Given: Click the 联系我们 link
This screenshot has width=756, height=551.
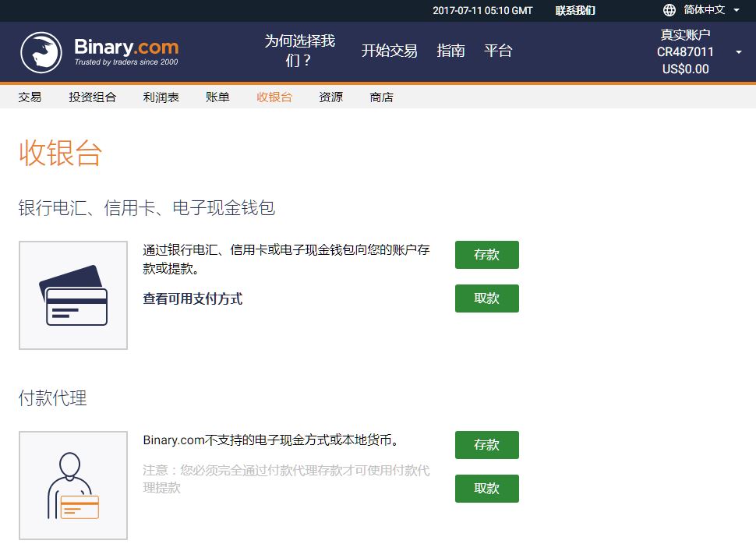Looking at the screenshot, I should [575, 11].
